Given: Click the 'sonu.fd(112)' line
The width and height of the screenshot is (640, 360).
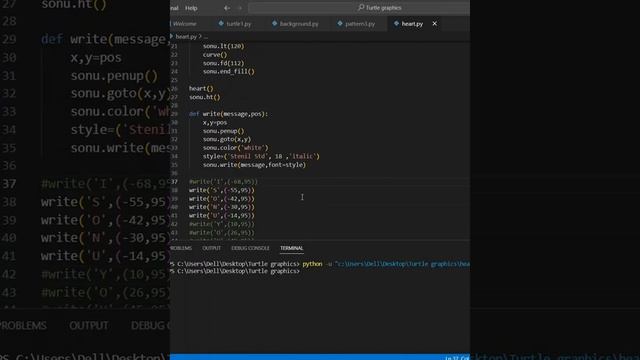Looking at the screenshot, I should point(223,63).
